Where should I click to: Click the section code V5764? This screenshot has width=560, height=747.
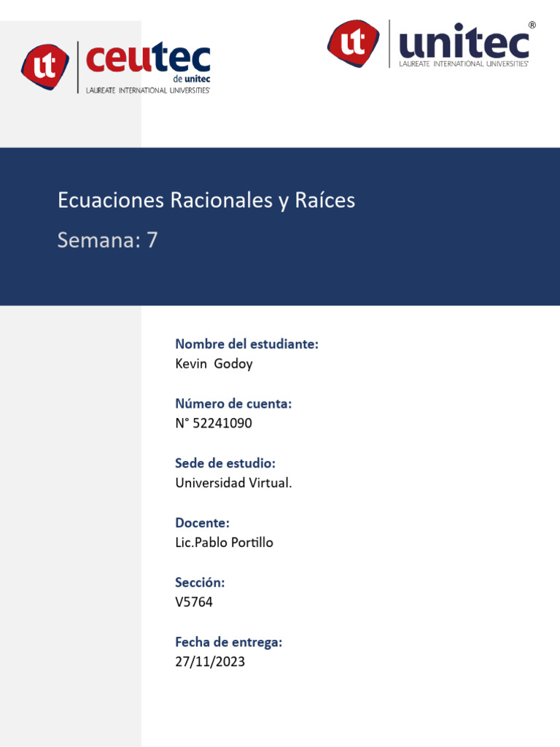pos(194,602)
